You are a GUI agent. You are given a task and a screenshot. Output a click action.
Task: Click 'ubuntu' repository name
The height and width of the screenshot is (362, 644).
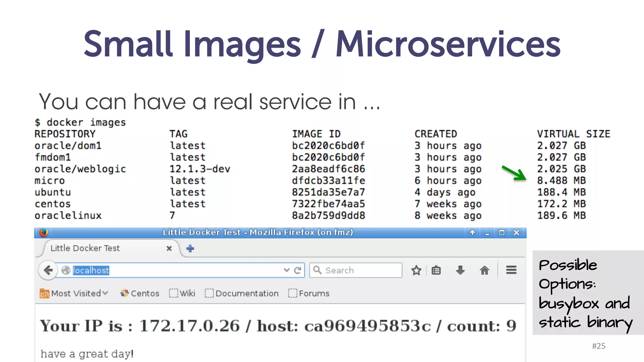pos(53,192)
